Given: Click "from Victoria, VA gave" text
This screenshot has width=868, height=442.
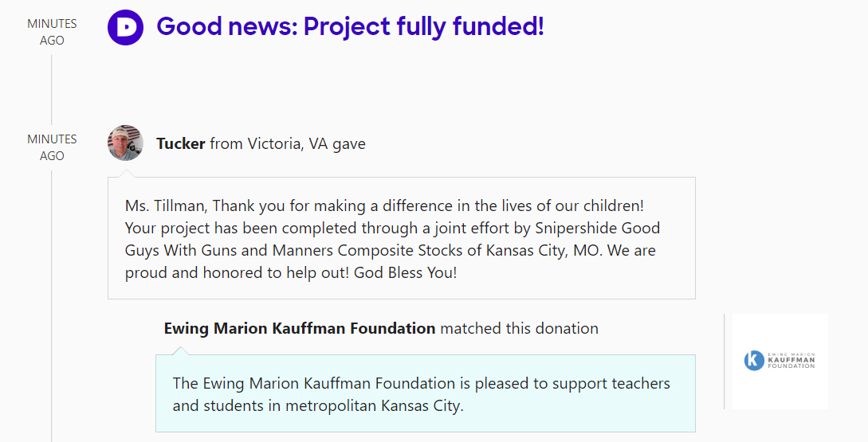Looking at the screenshot, I should [288, 144].
